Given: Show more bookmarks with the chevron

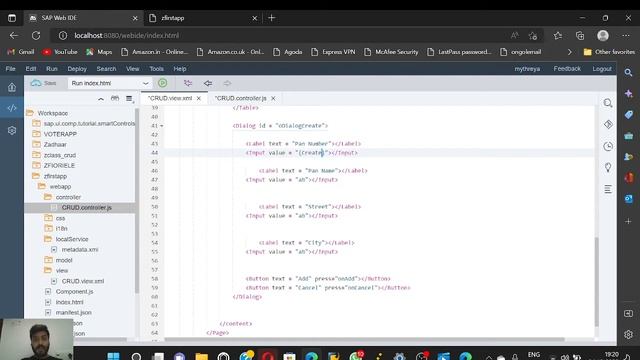Looking at the screenshot, I should (x=570, y=52).
